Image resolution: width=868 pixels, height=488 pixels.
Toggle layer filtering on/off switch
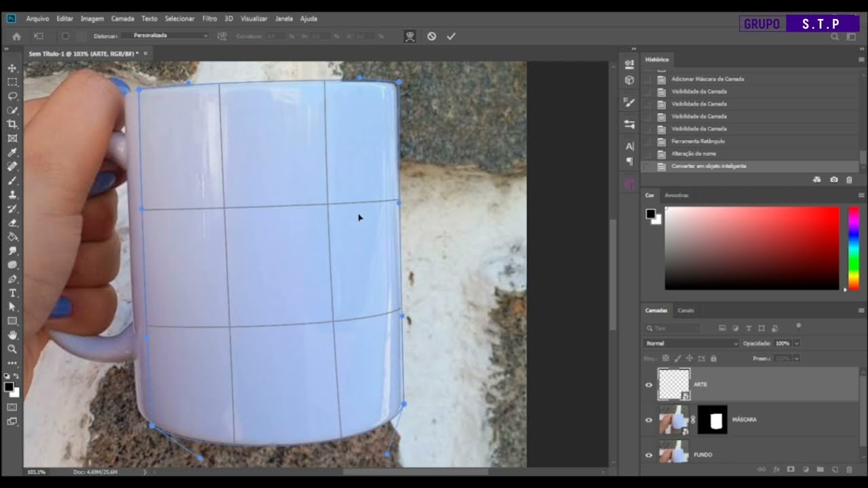[x=798, y=326]
